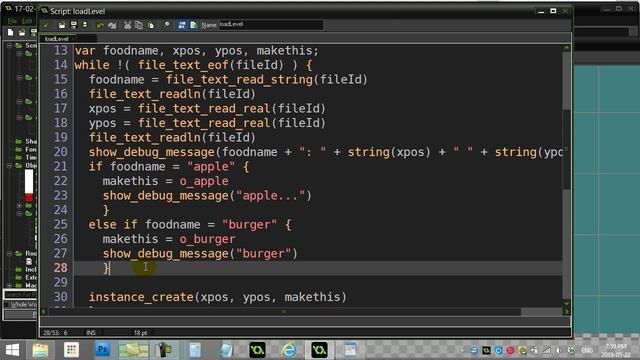The height and width of the screenshot is (360, 640).
Task: Click scroll up arrow in code editor
Action: click(567, 47)
